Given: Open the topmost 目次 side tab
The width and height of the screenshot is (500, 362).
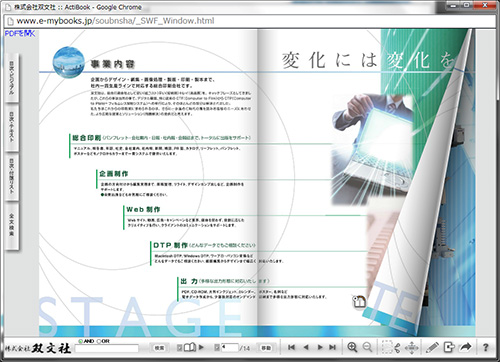Looking at the screenshot, I should click(x=12, y=78).
